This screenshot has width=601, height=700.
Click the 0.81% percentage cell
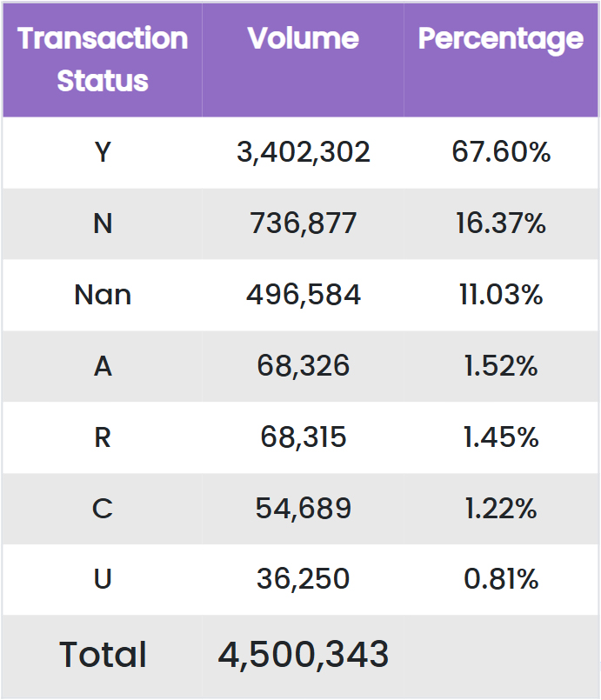pyautogui.click(x=501, y=579)
